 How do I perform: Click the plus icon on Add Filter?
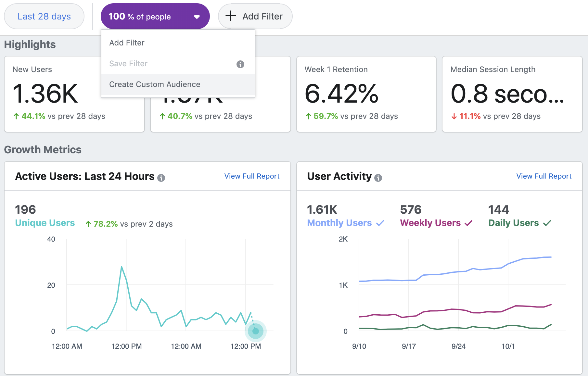(x=231, y=16)
